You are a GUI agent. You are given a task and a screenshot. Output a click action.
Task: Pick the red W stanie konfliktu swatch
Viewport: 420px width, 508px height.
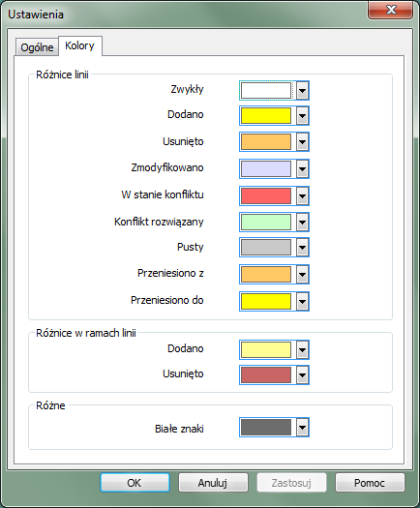tap(266, 195)
